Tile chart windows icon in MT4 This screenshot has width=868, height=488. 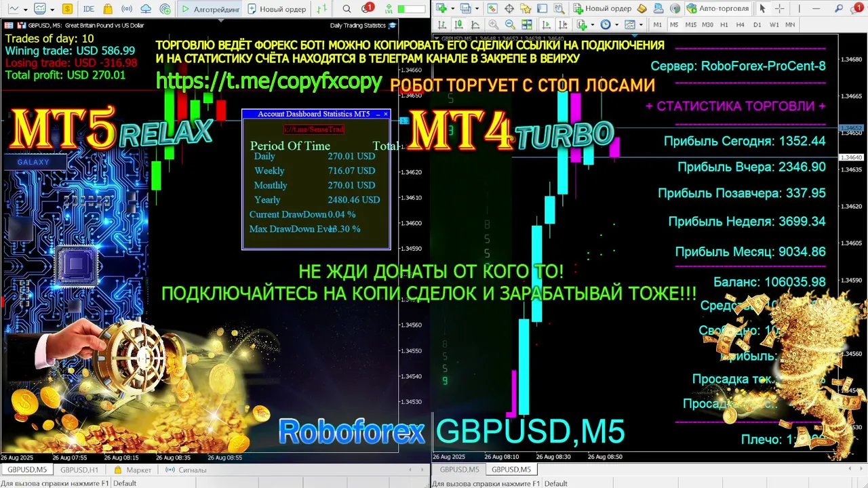click(x=526, y=24)
